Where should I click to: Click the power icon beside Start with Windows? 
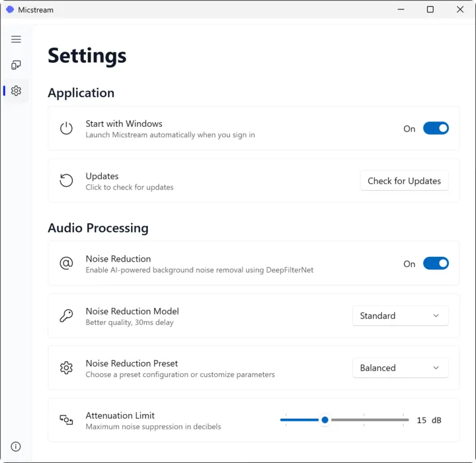(66, 128)
